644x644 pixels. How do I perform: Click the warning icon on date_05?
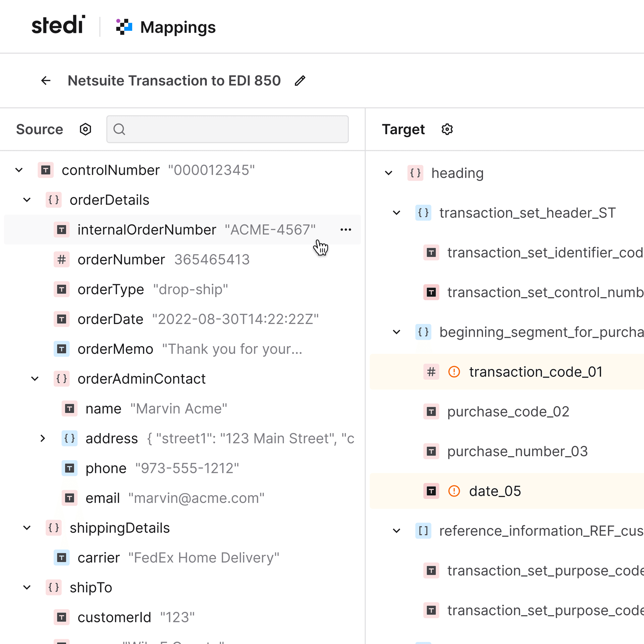pyautogui.click(x=454, y=491)
